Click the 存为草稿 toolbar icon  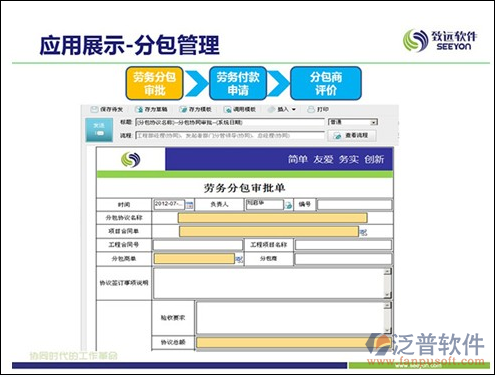[x=139, y=109]
